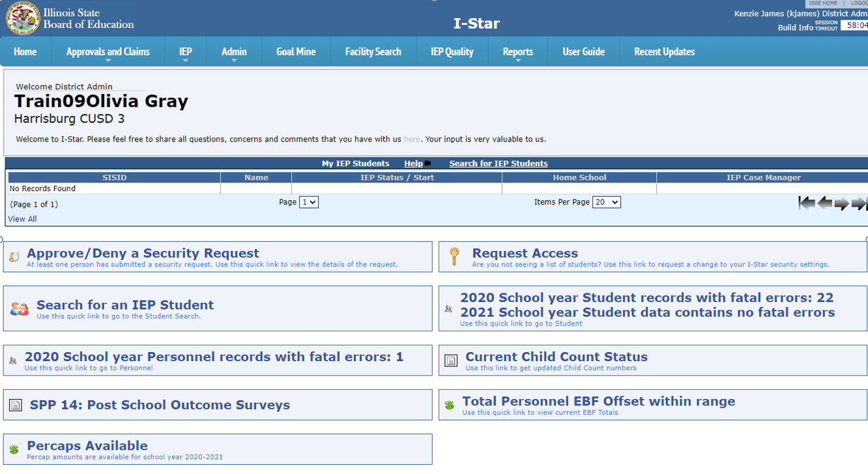The width and height of the screenshot is (868, 474).
Task: Click the document icon beside Current Child Count Status
Action: pos(451,361)
